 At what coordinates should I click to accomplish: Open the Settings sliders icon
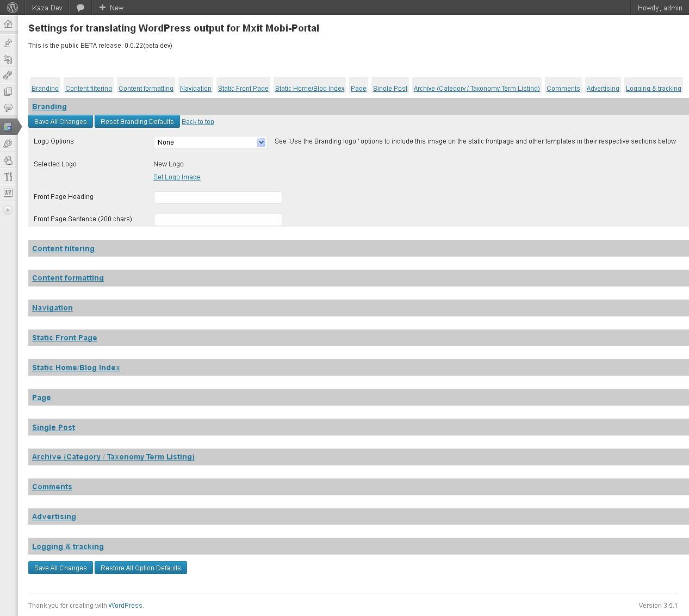(8, 192)
